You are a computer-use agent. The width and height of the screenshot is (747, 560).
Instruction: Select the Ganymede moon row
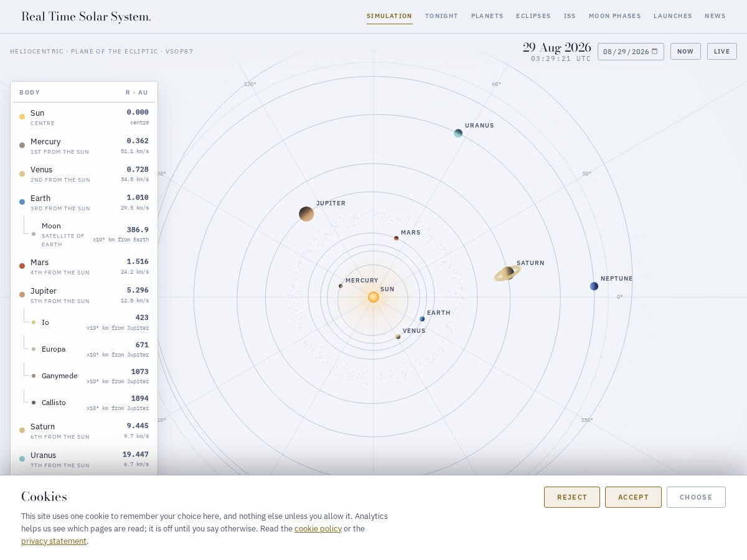(x=84, y=376)
